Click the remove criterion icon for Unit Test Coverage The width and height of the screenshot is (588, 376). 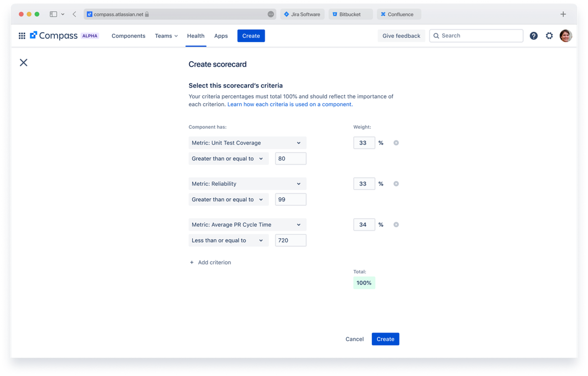[396, 143]
